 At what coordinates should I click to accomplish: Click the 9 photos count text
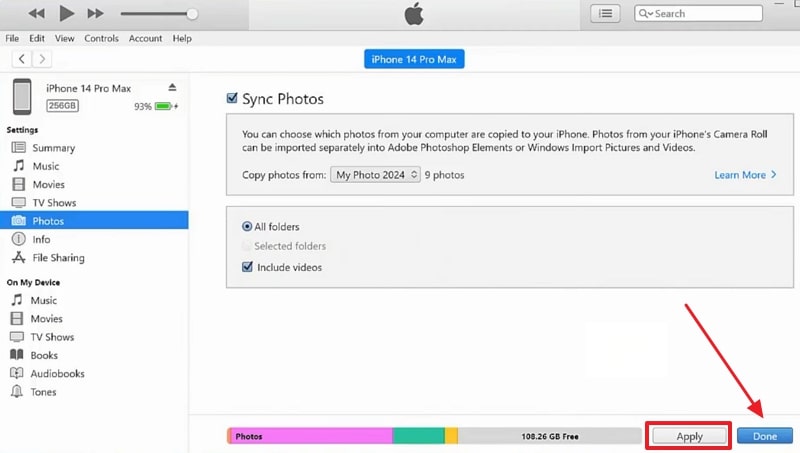click(x=444, y=175)
